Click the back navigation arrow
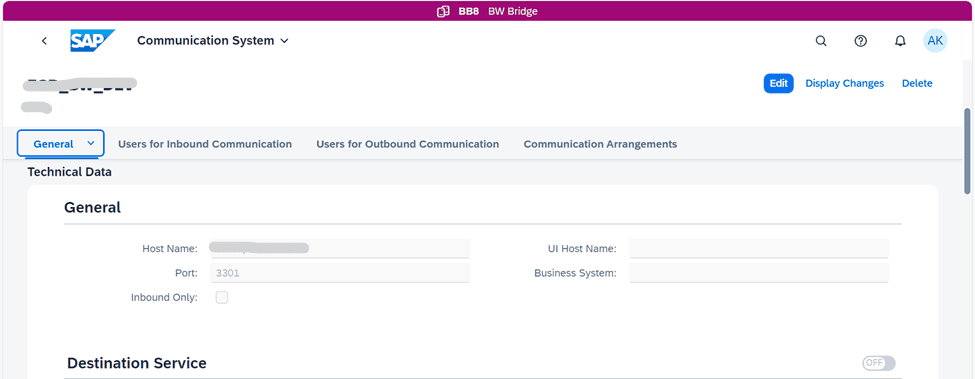Screen dimensions: 975x379 pos(44,41)
